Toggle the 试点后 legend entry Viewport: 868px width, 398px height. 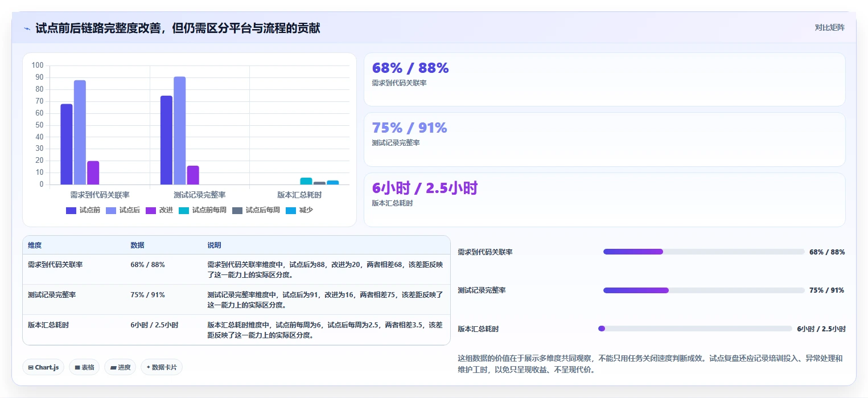(x=123, y=210)
